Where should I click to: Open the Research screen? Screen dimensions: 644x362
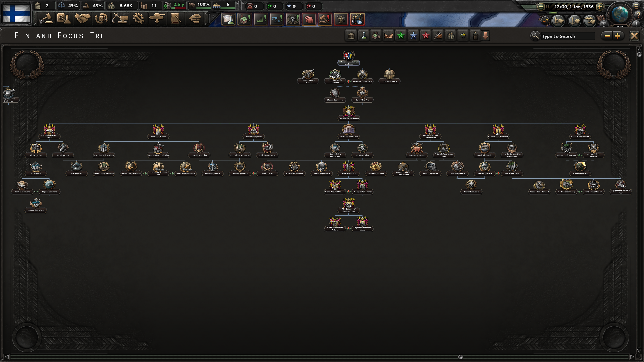[63, 19]
